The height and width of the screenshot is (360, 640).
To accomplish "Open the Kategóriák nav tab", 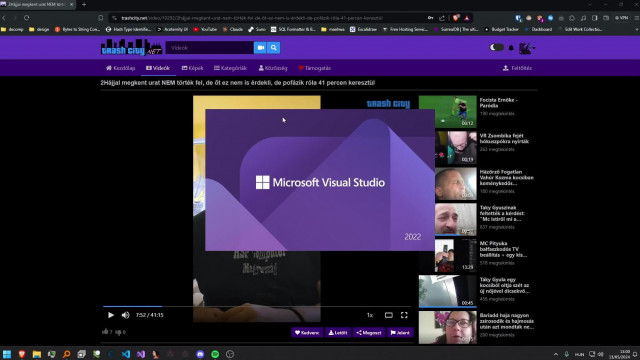I will tap(230, 68).
